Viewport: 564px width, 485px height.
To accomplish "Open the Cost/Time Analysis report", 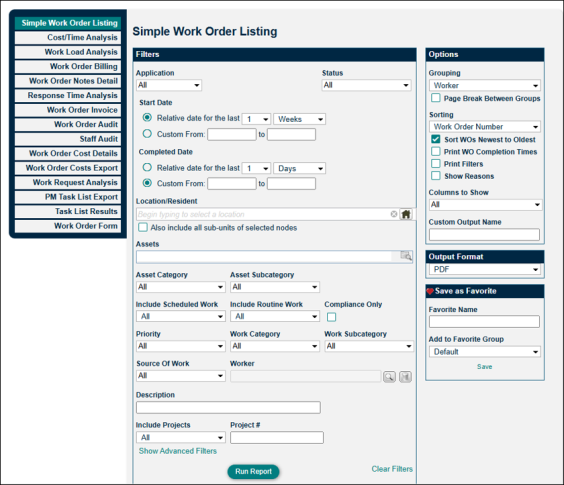I will pyautogui.click(x=68, y=37).
